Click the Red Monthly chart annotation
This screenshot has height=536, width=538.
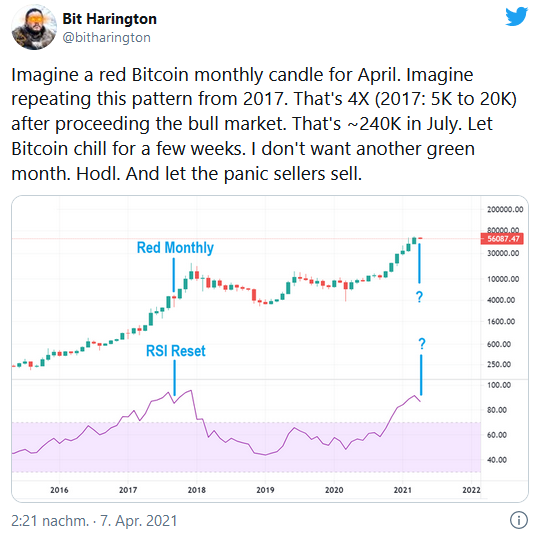point(175,247)
